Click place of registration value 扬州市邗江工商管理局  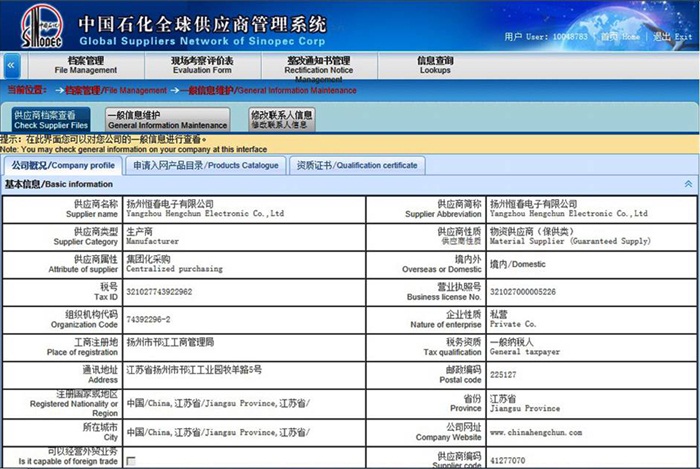[x=170, y=342]
